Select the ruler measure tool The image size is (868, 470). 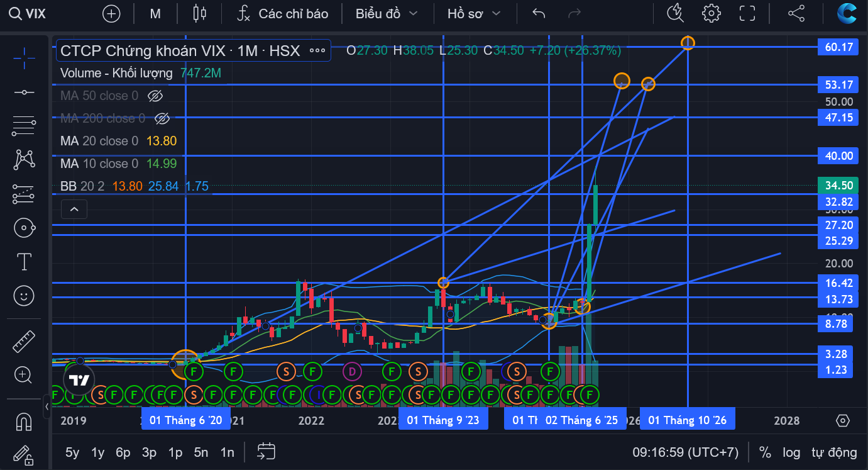[24, 342]
